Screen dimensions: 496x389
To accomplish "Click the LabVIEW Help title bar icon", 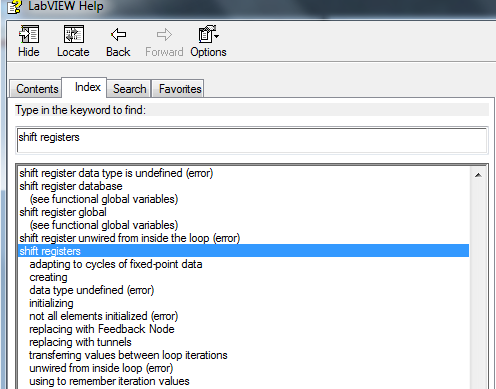I will (15, 6).
